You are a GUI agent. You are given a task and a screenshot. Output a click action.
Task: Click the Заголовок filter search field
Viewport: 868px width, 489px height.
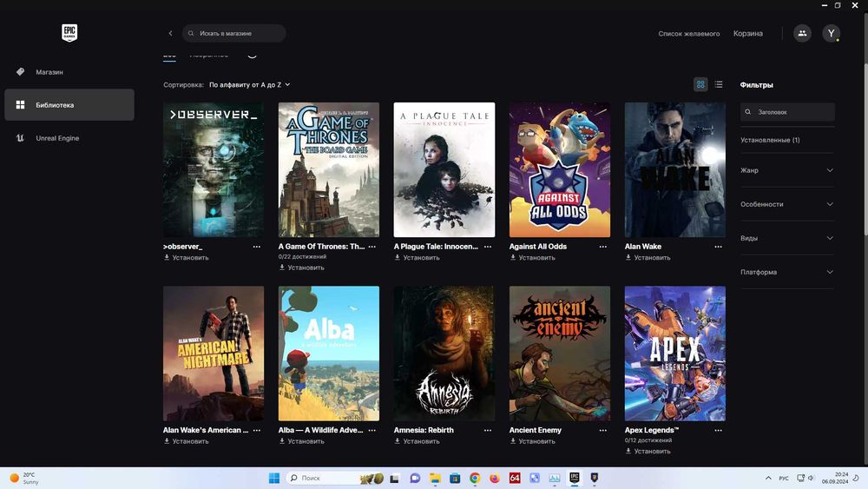point(787,112)
